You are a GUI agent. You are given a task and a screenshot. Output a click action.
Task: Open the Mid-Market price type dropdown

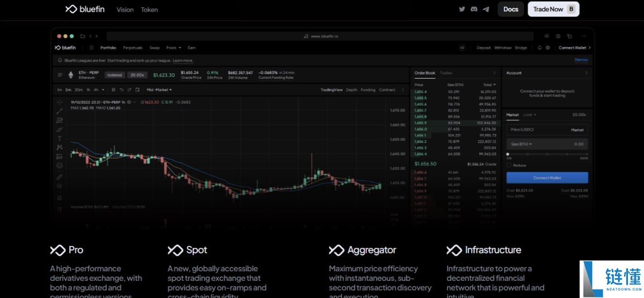pyautogui.click(x=159, y=90)
